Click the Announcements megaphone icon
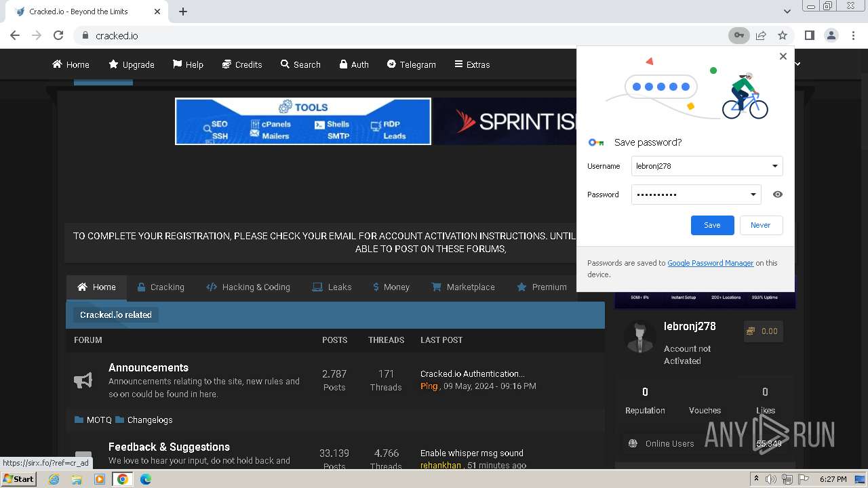 83,380
